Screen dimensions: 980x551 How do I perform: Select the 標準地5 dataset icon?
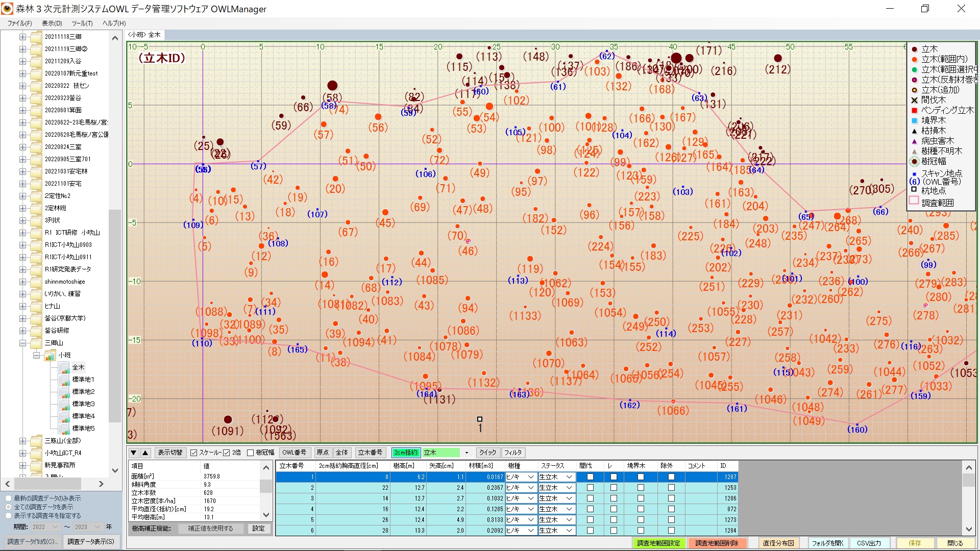pos(64,429)
